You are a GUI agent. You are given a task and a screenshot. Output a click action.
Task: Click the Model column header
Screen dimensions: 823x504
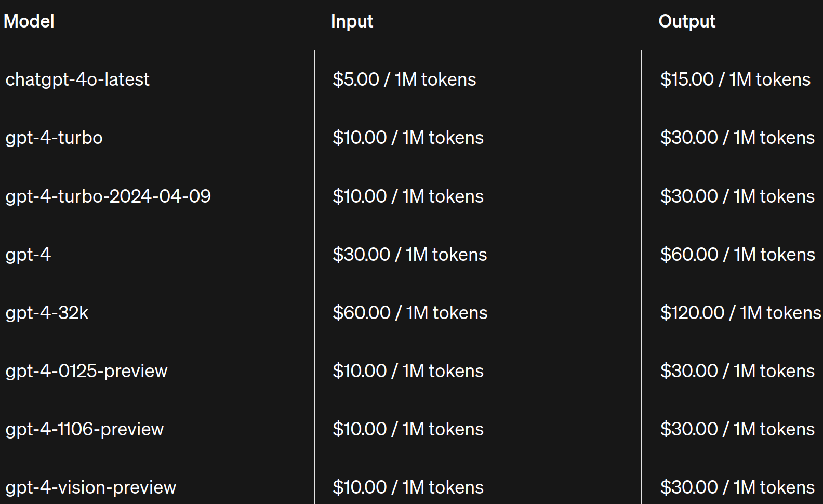29,21
